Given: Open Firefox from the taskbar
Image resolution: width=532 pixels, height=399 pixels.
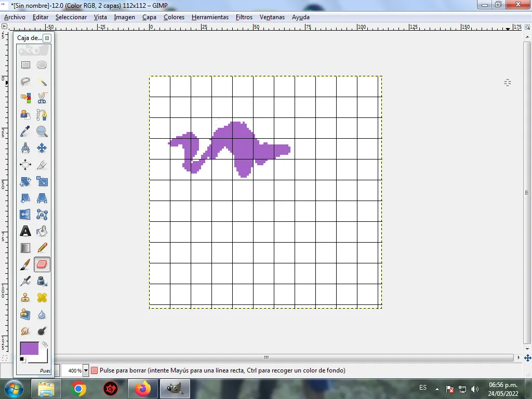Looking at the screenshot, I should pyautogui.click(x=143, y=389).
